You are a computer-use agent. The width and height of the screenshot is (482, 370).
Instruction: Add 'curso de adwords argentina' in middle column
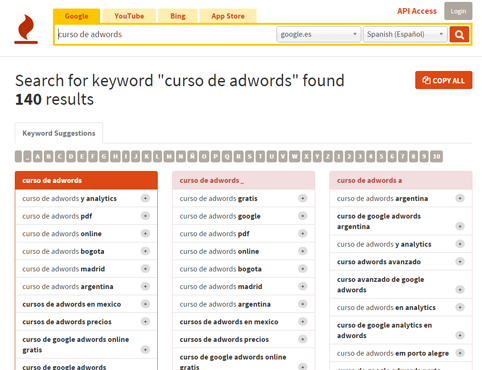[x=303, y=304]
